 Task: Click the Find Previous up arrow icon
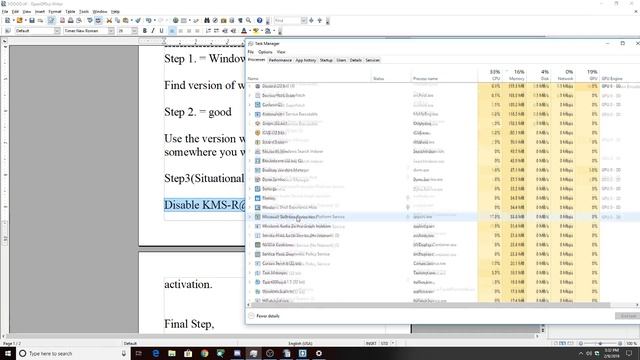[320, 20]
